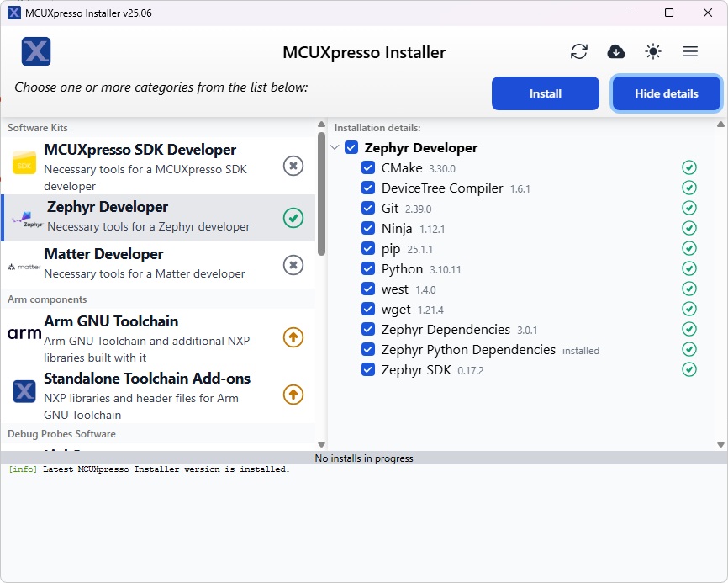The height and width of the screenshot is (583, 728).
Task: Click the Python version '3.10.11' text
Action: pos(446,270)
